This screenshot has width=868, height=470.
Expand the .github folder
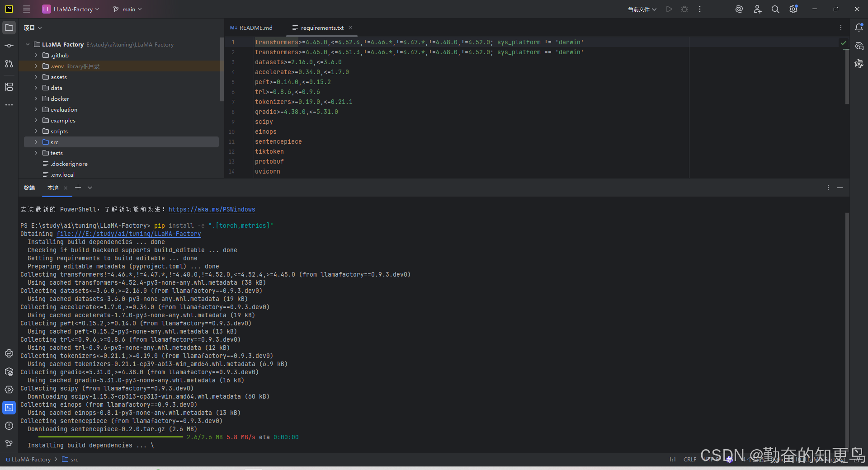pos(36,55)
